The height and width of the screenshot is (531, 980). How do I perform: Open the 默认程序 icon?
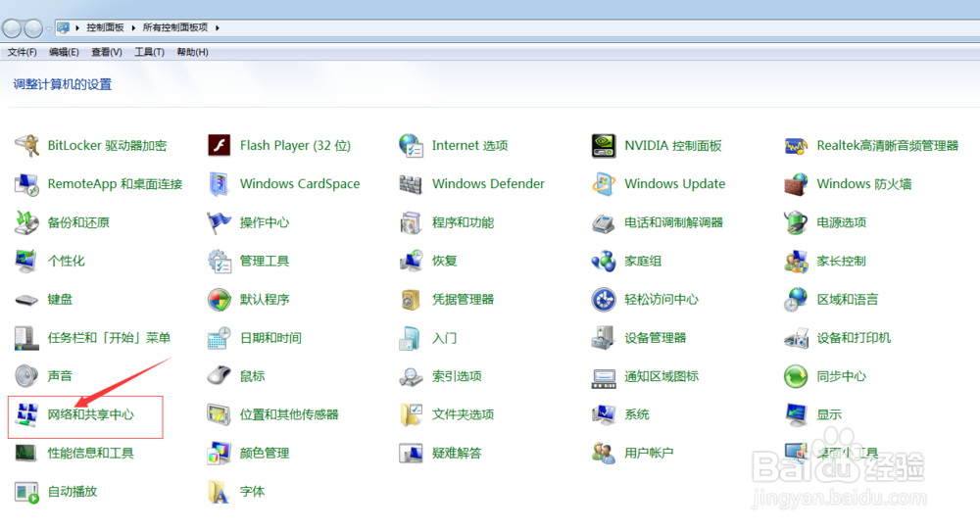coord(219,300)
